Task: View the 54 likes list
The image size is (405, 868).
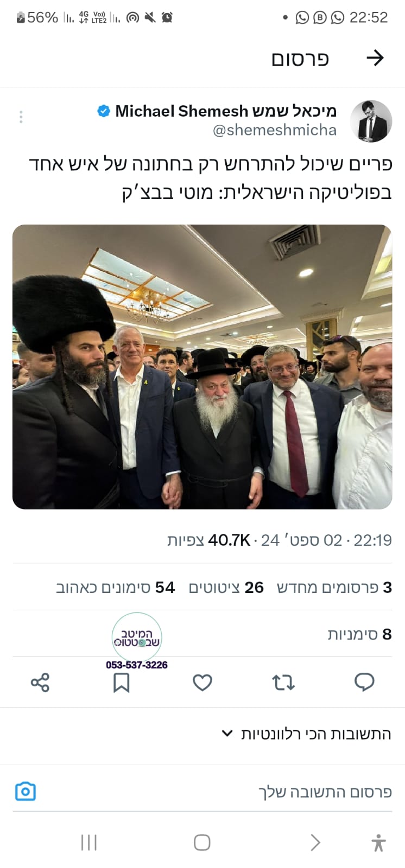Action: pyautogui.click(x=115, y=588)
